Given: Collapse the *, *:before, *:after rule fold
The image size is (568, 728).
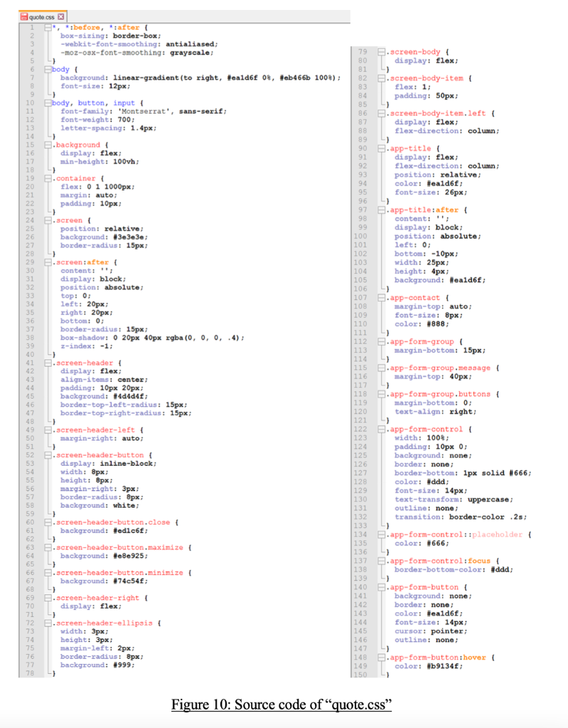Looking at the screenshot, I should (48, 28).
